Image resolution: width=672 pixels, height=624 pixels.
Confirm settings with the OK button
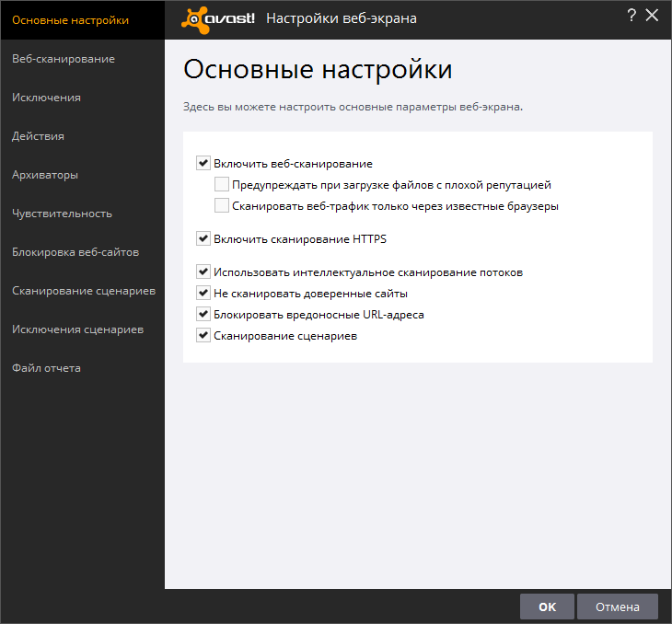click(547, 607)
